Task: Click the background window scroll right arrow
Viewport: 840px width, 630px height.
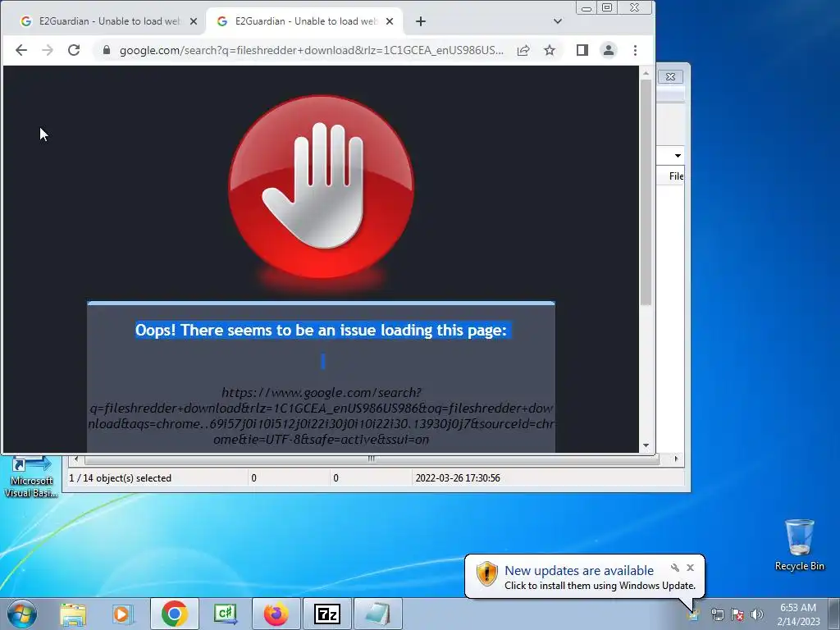Action: [x=676, y=459]
